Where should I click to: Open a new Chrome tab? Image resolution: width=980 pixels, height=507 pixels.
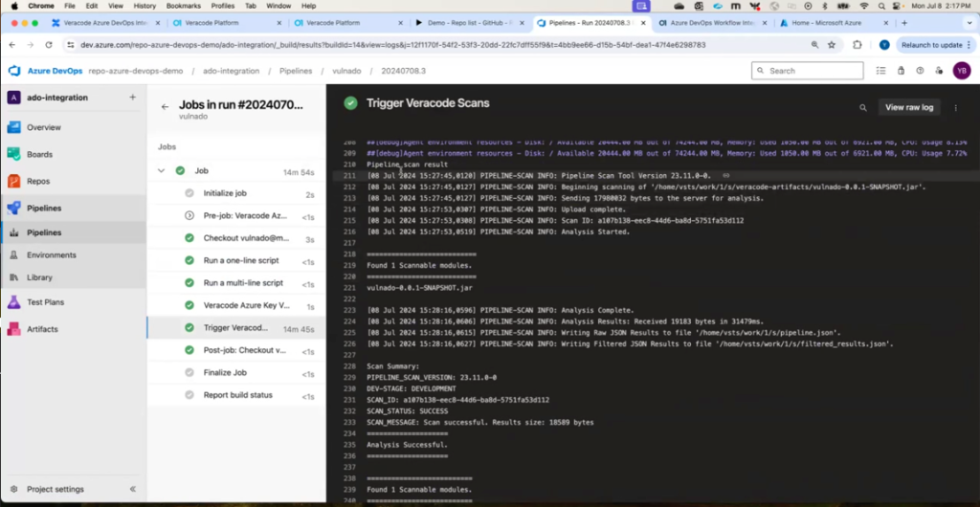[x=904, y=23]
